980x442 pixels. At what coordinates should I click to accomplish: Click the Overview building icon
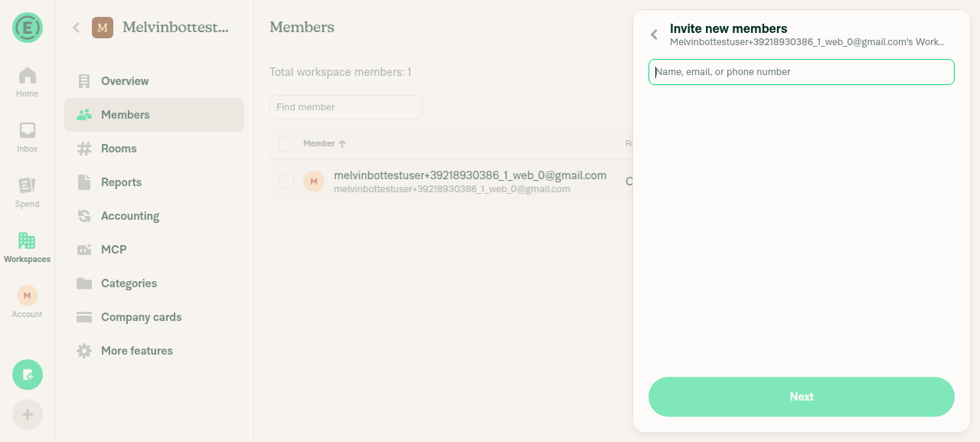click(x=84, y=81)
